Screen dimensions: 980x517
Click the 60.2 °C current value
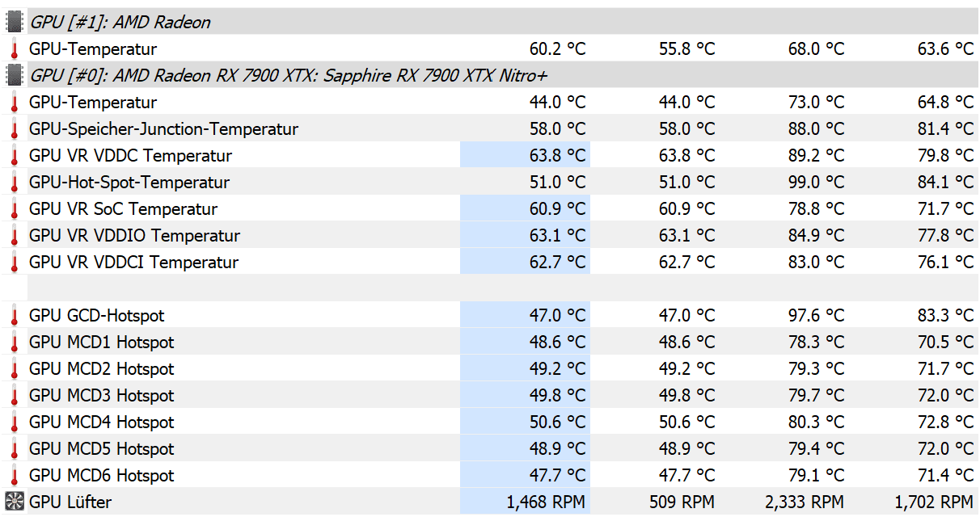tap(557, 49)
